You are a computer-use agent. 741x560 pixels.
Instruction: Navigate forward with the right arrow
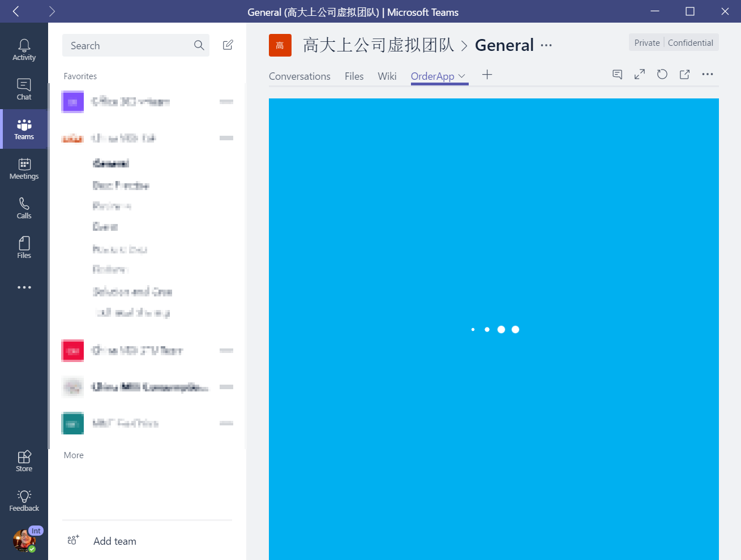coord(52,11)
